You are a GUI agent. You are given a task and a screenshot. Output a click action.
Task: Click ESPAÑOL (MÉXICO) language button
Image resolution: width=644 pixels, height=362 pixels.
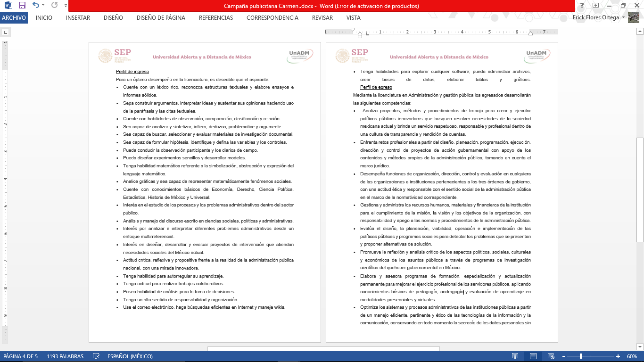(131, 356)
